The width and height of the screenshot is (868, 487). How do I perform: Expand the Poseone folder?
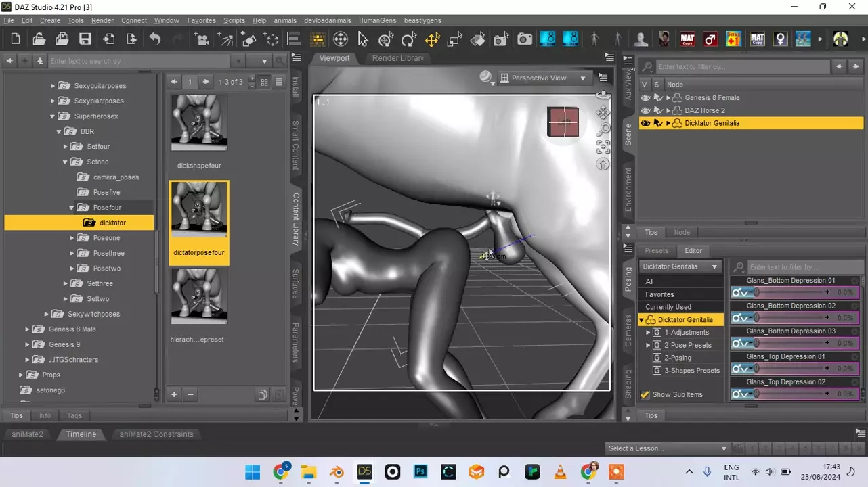[72, 238]
